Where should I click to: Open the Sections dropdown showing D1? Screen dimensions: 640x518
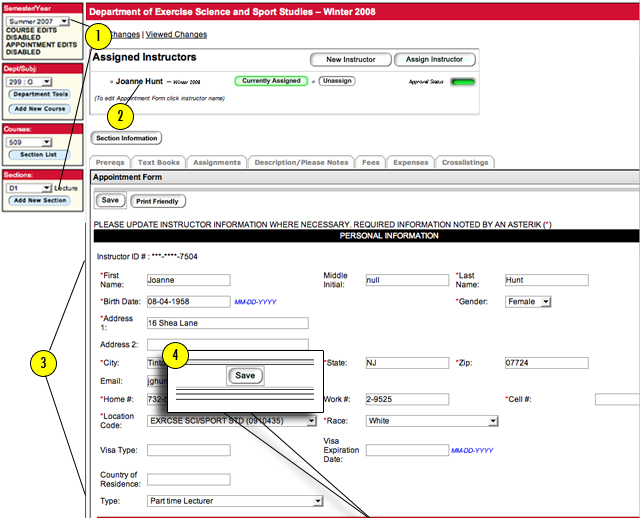point(29,188)
